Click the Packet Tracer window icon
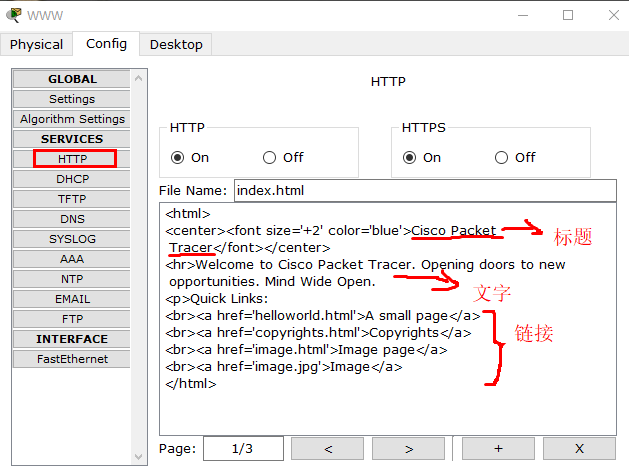Screen dimensions: 629x470 click(x=13, y=15)
